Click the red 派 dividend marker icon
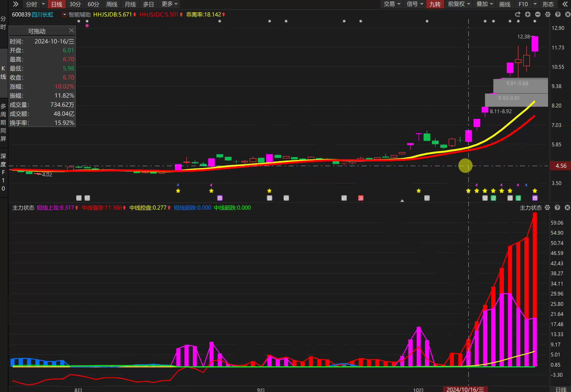The height and width of the screenshot is (392, 571). tap(361, 198)
